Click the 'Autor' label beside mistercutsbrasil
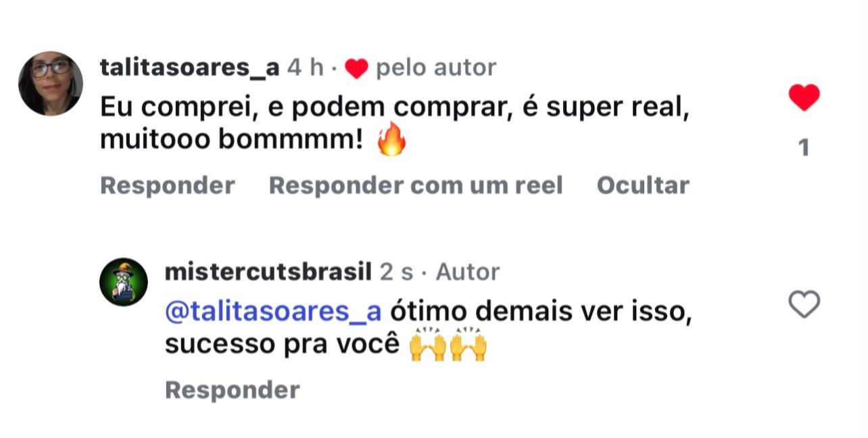Image resolution: width=868 pixels, height=438 pixels. coord(468,272)
